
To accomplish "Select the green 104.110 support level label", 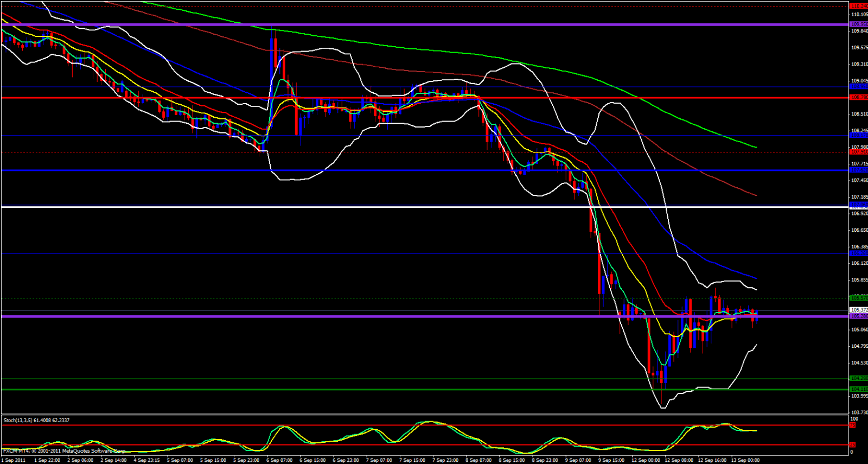I will click(x=858, y=389).
